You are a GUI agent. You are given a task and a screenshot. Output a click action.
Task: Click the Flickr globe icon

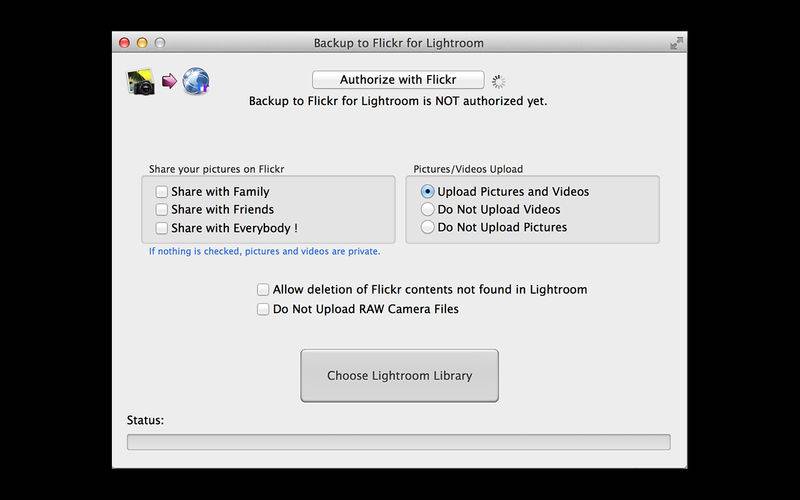click(x=196, y=82)
